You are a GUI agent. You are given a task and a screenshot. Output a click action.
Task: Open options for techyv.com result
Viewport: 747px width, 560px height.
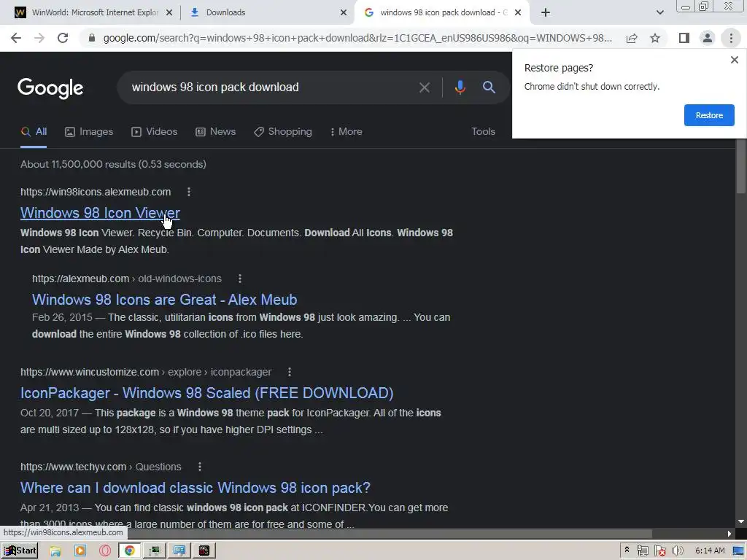coord(200,467)
